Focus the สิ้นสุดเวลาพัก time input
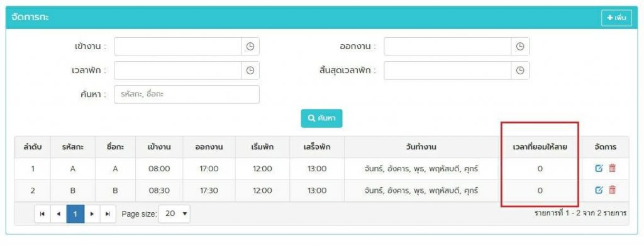This screenshot has height=245, width=644. (447, 71)
